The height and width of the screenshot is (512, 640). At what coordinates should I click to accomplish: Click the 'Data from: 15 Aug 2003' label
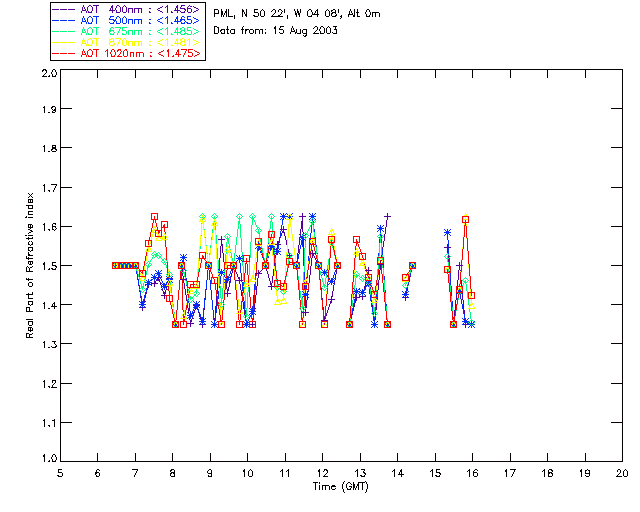point(275,31)
